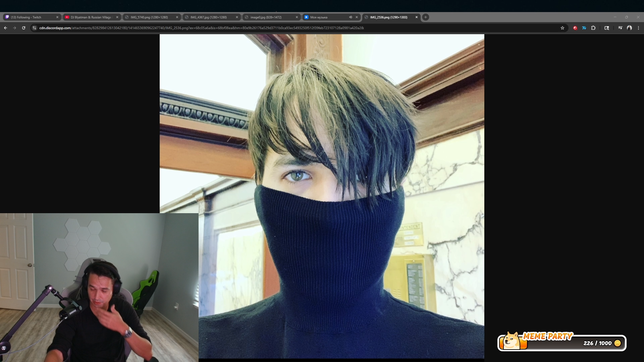
Task: Switch to DJ Blyatman YouTube tab
Action: (x=91, y=17)
